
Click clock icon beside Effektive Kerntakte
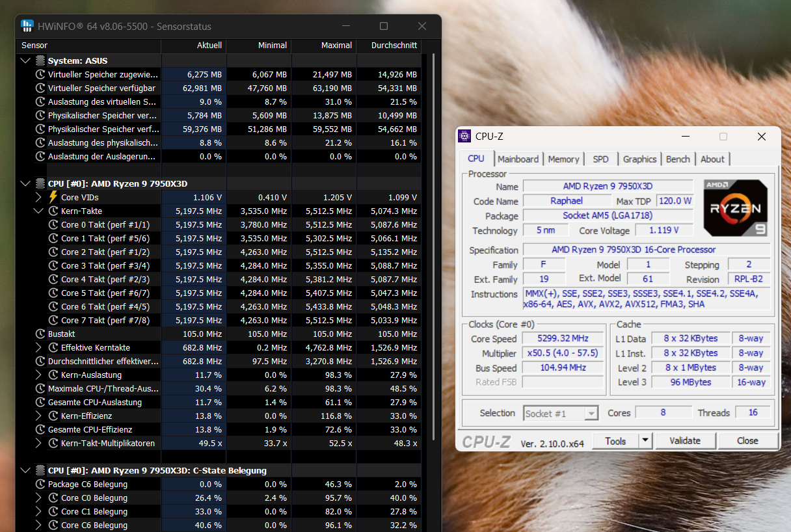click(54, 347)
